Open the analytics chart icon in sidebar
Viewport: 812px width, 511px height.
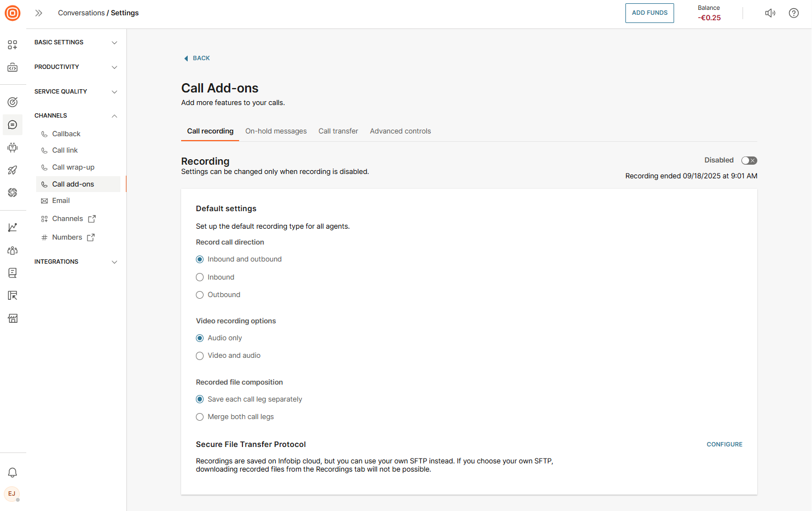(13, 228)
